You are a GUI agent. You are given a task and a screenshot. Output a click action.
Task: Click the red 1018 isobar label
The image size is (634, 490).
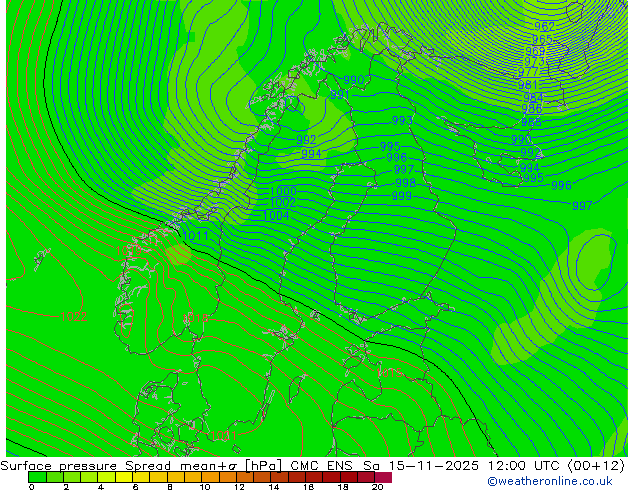tap(195, 318)
